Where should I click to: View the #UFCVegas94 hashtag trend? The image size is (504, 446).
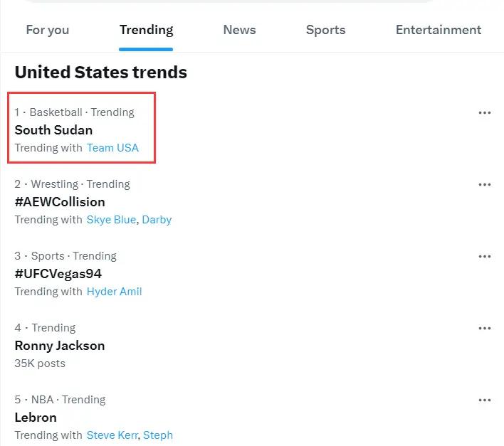(x=58, y=274)
